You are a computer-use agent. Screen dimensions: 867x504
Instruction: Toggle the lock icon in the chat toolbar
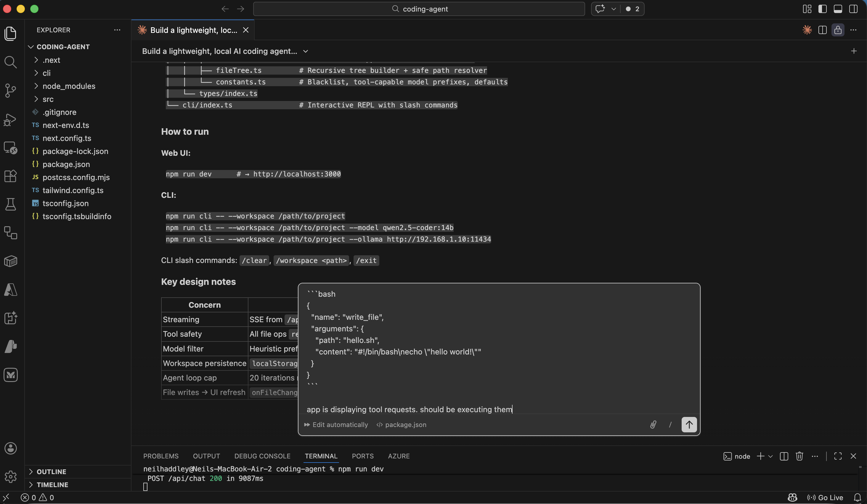pyautogui.click(x=838, y=30)
